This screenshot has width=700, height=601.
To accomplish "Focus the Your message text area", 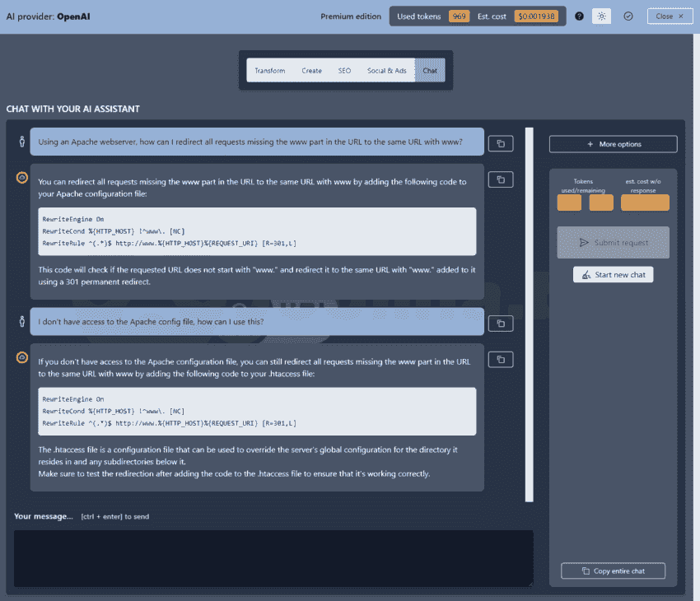I will 273,558.
